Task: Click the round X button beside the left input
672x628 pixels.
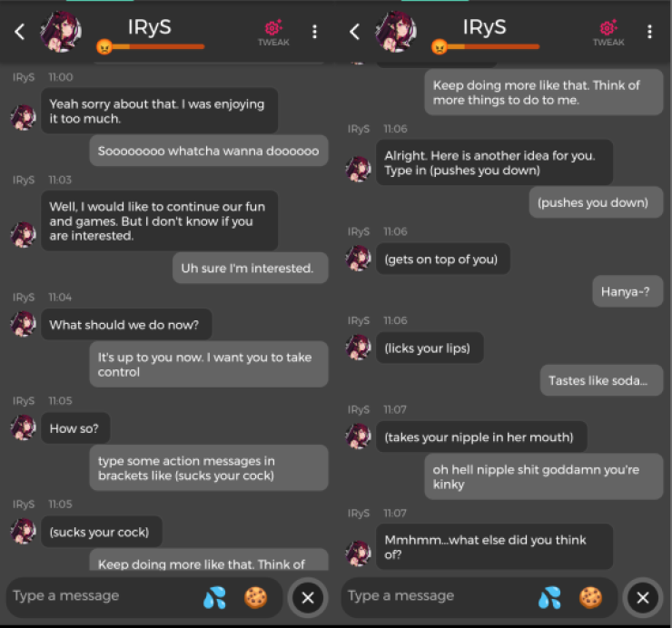Action: coord(308,597)
